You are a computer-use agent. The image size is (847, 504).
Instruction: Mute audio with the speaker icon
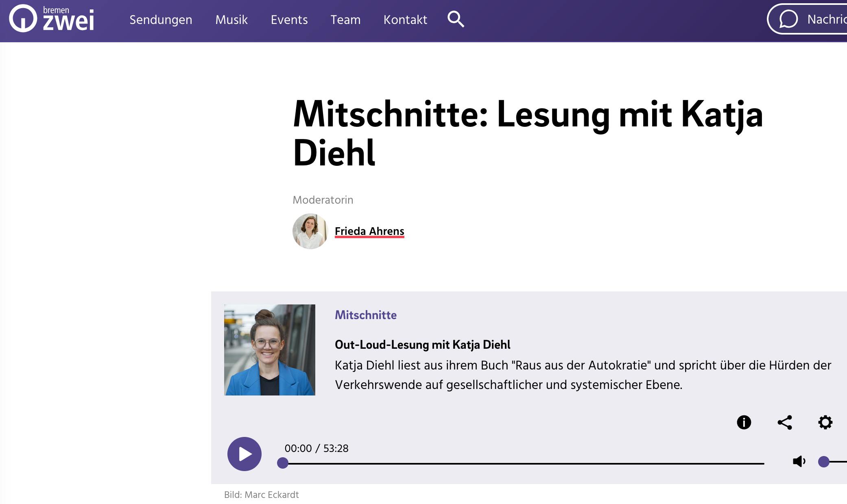click(799, 461)
